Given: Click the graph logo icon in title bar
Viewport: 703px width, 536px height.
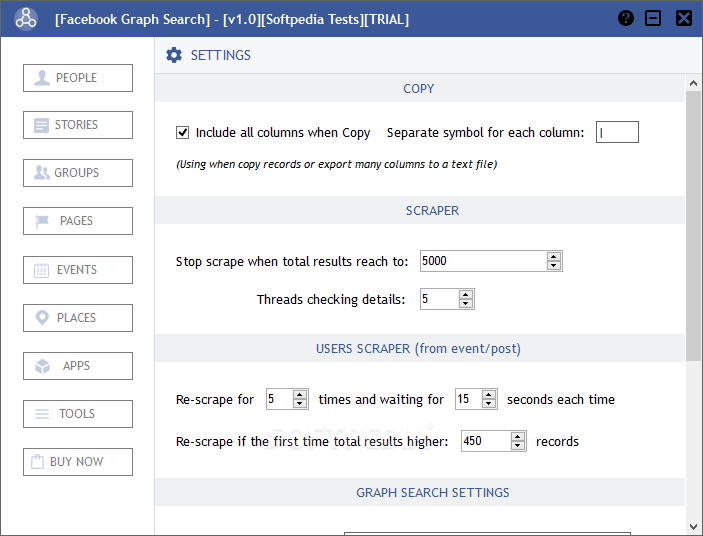Looking at the screenshot, I should (x=26, y=19).
